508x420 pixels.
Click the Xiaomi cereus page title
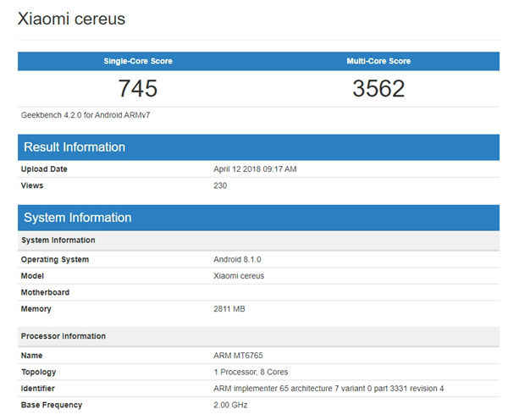click(71, 18)
